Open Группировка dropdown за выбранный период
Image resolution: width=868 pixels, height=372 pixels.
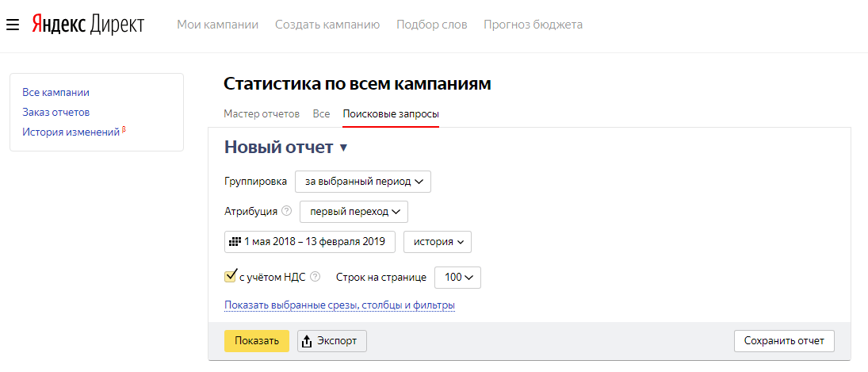coord(363,182)
